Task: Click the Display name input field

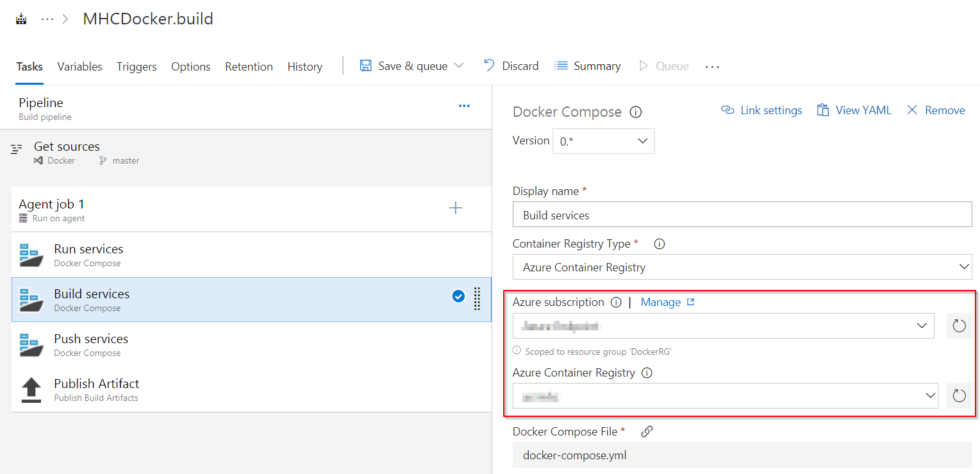Action: click(x=742, y=215)
